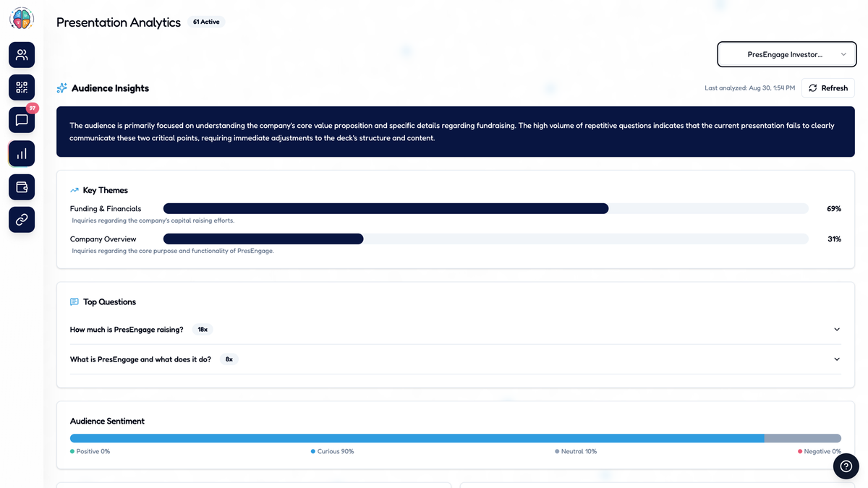Expand the 'How much is PresEngage raising?' question
Viewport: 868px width, 488px height.
click(455, 330)
